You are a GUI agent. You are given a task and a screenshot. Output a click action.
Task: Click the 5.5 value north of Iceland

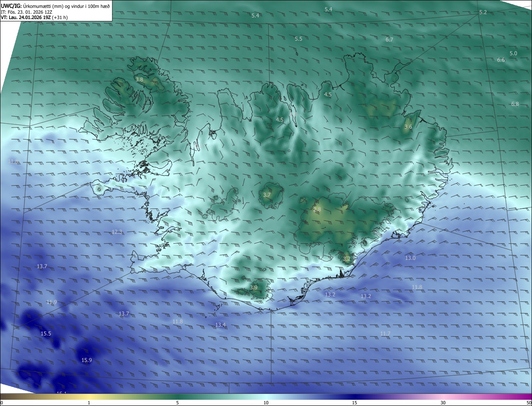coord(298,39)
